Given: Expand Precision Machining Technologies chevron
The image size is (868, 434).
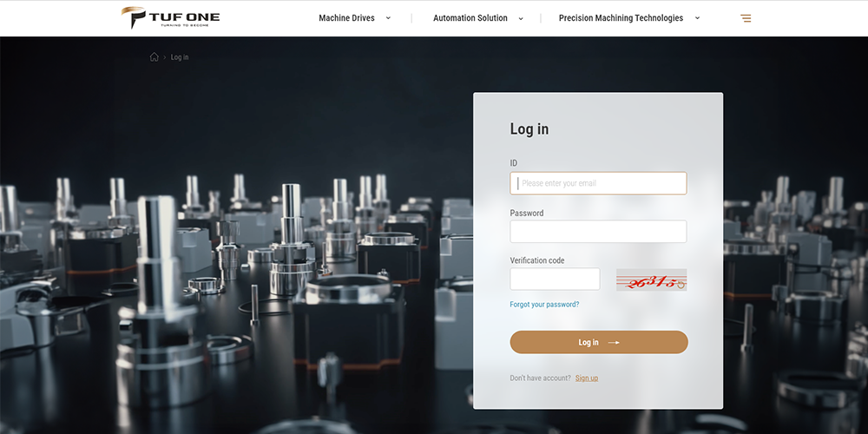Looking at the screenshot, I should point(697,18).
